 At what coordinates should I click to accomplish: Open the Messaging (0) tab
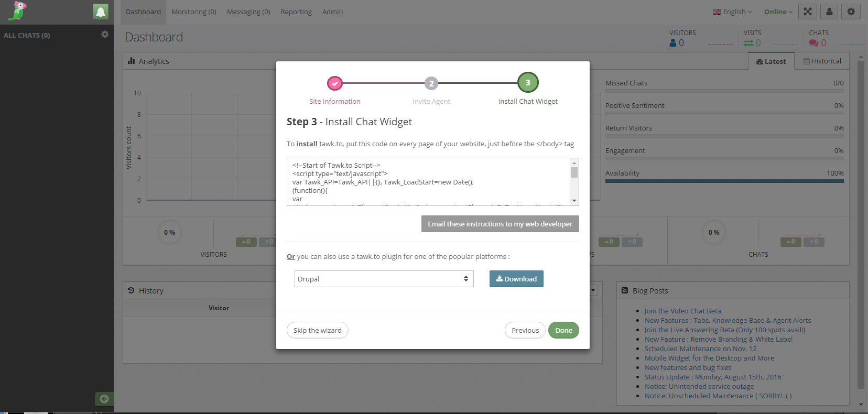tap(248, 12)
